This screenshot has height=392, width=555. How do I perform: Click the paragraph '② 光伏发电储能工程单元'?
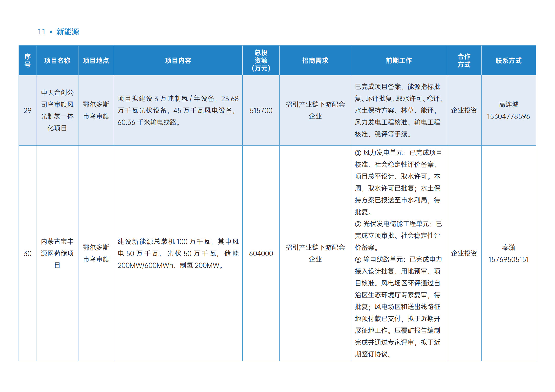[x=398, y=236]
